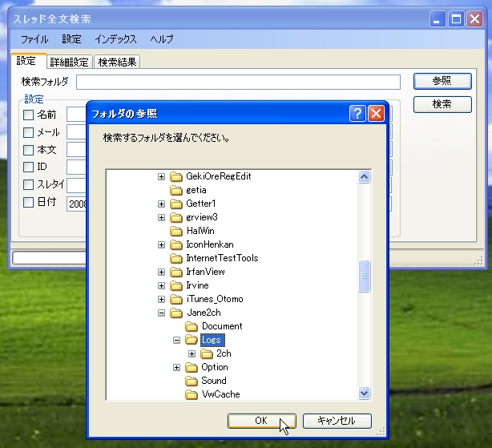Image resolution: width=492 pixels, height=448 pixels.
Task: Expand the 2ch tree node
Action: click(192, 354)
